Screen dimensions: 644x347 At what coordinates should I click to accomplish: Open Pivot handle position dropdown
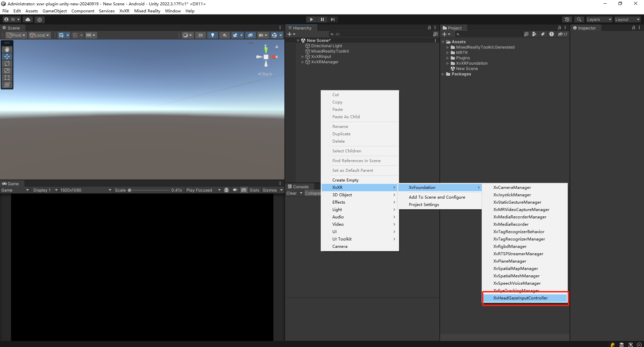click(x=16, y=35)
